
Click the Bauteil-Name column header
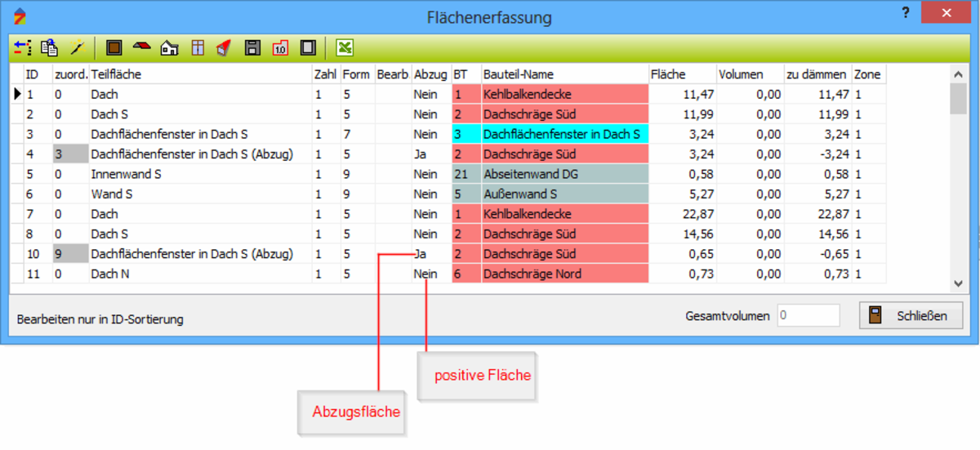pos(565,74)
